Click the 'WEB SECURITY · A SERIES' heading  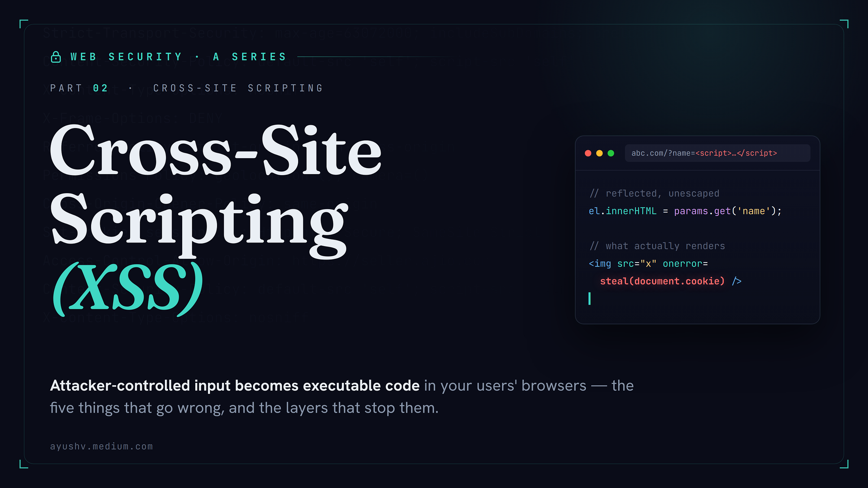(179, 57)
